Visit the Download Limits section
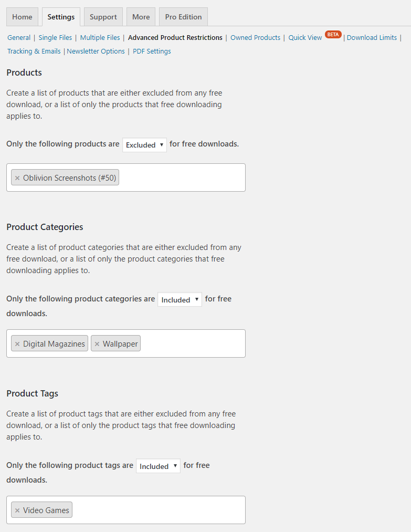Image resolution: width=411 pixels, height=532 pixels. tap(372, 38)
